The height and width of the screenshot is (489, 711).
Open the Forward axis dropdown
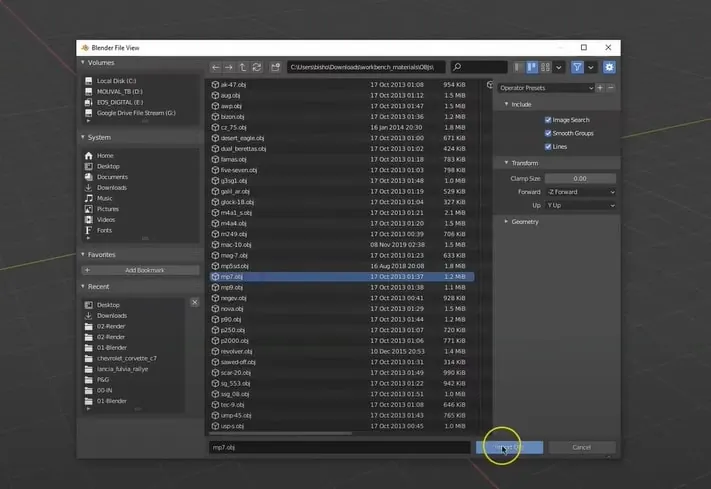pos(580,192)
